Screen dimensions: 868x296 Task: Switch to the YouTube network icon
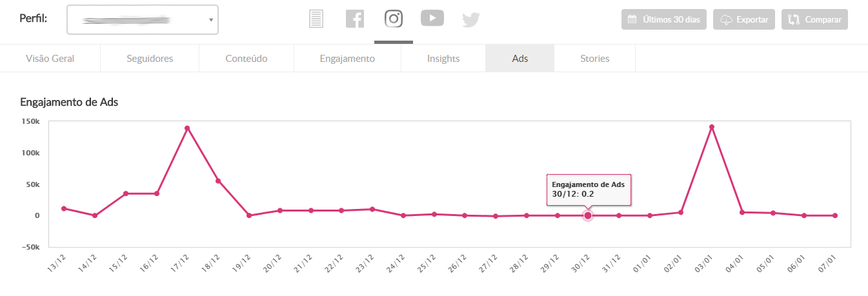pyautogui.click(x=432, y=18)
